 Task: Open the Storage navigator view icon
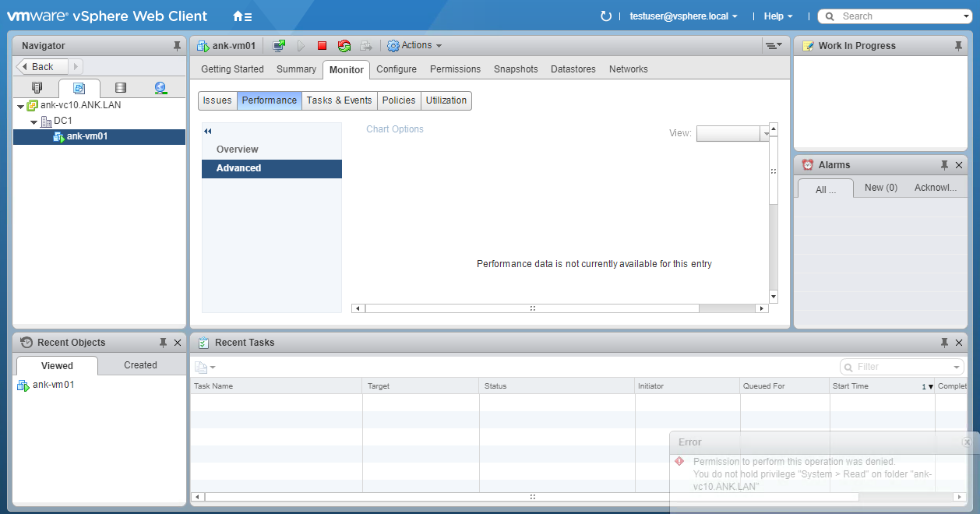pyautogui.click(x=120, y=88)
